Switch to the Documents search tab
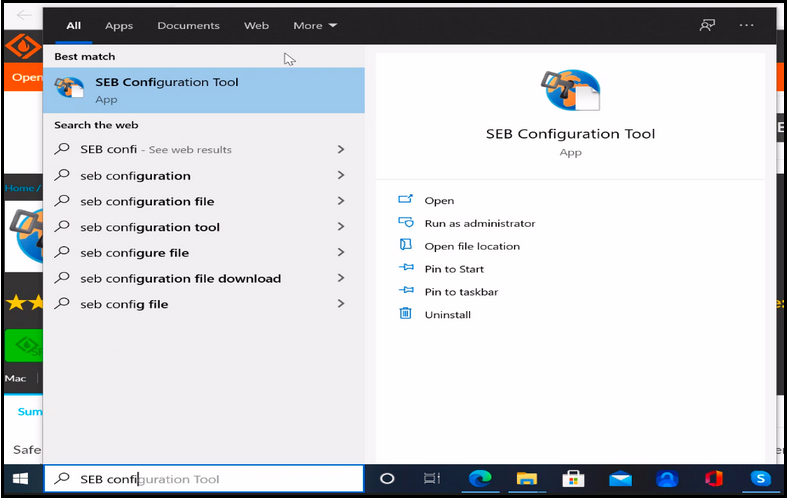The image size is (787, 498). pyautogui.click(x=188, y=25)
